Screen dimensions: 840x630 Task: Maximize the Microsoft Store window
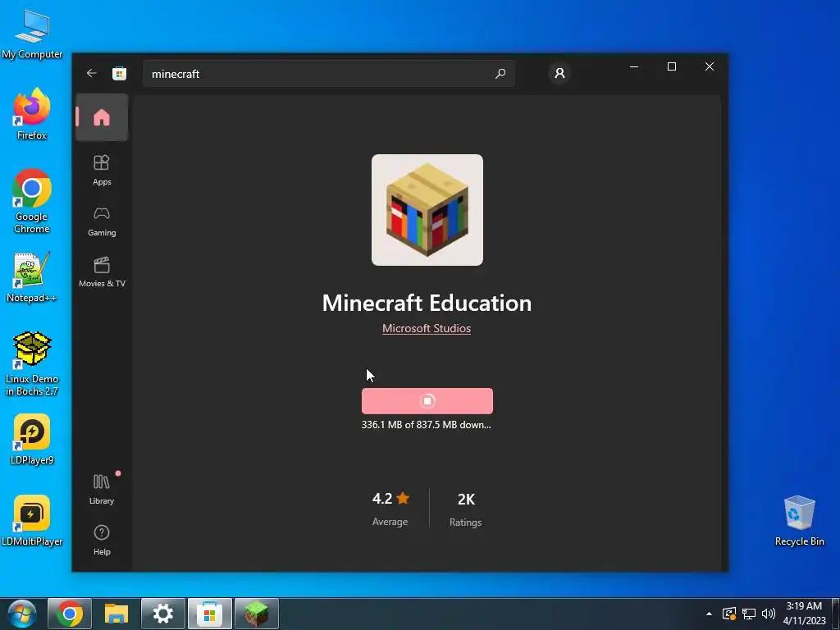pyautogui.click(x=672, y=66)
